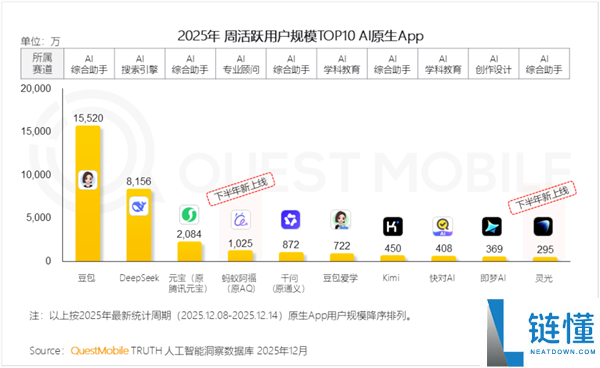This screenshot has width=600, height=368.
Task: Click the 下半年新上线 tag above 蚂蚁阿福
Action: pos(241,189)
